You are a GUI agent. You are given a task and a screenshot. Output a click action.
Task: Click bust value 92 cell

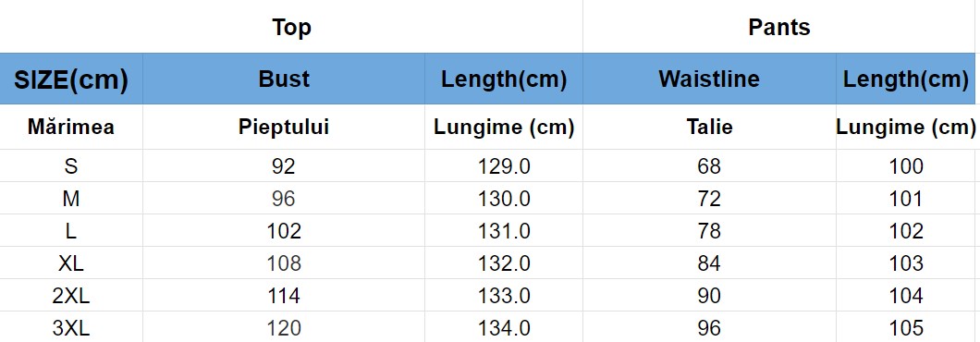coord(284,165)
